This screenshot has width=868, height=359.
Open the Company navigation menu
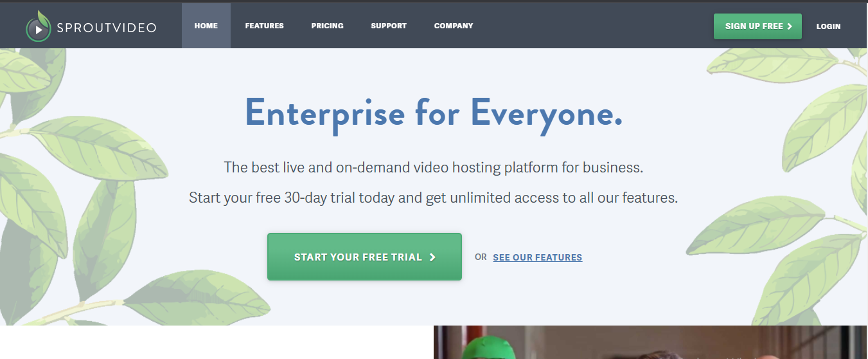click(454, 26)
